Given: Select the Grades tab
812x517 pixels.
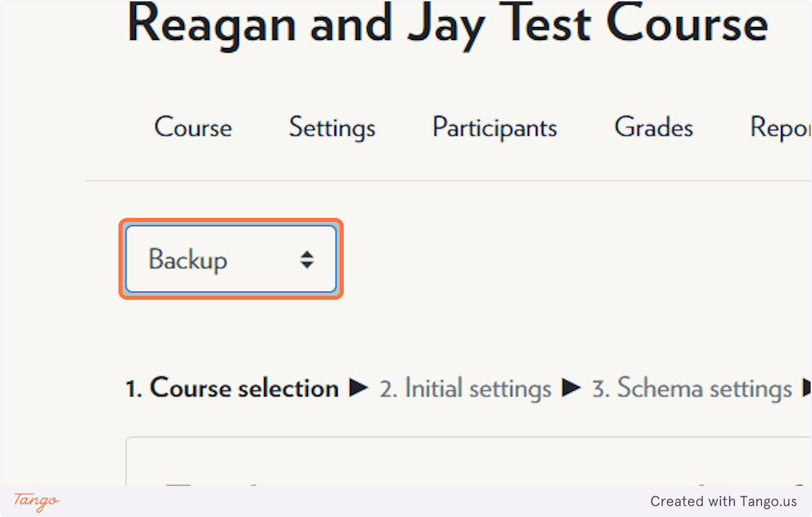Looking at the screenshot, I should (x=654, y=127).
